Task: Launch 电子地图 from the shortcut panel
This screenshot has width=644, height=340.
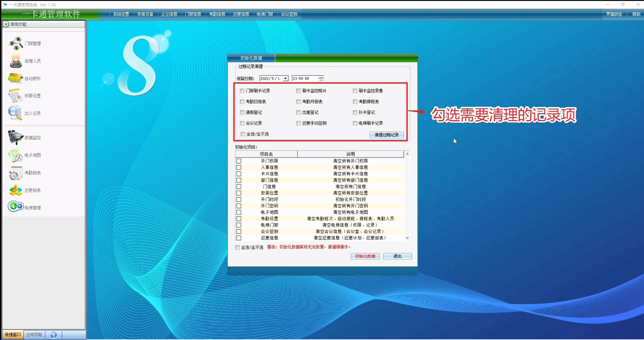Action: (16, 155)
